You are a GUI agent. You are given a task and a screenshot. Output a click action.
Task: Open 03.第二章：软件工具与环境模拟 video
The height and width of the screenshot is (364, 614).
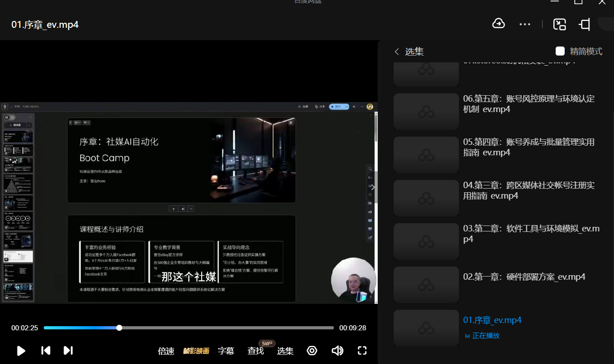tap(531, 234)
